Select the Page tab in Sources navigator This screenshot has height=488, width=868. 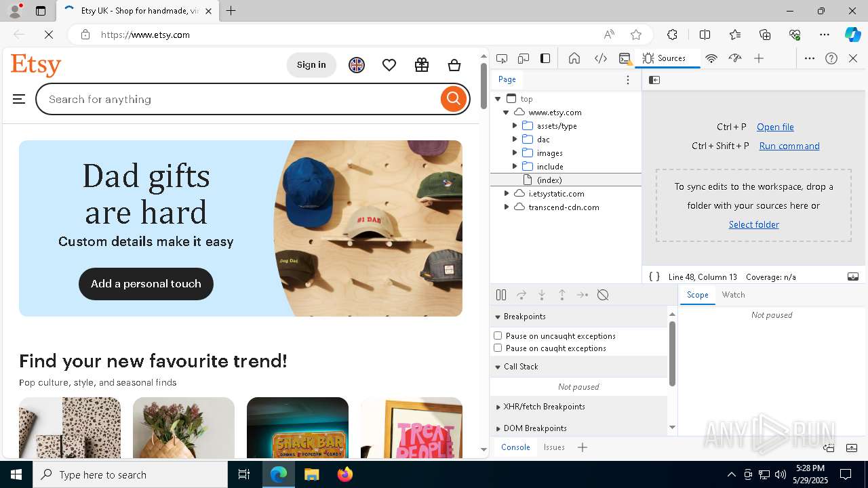[507, 79]
